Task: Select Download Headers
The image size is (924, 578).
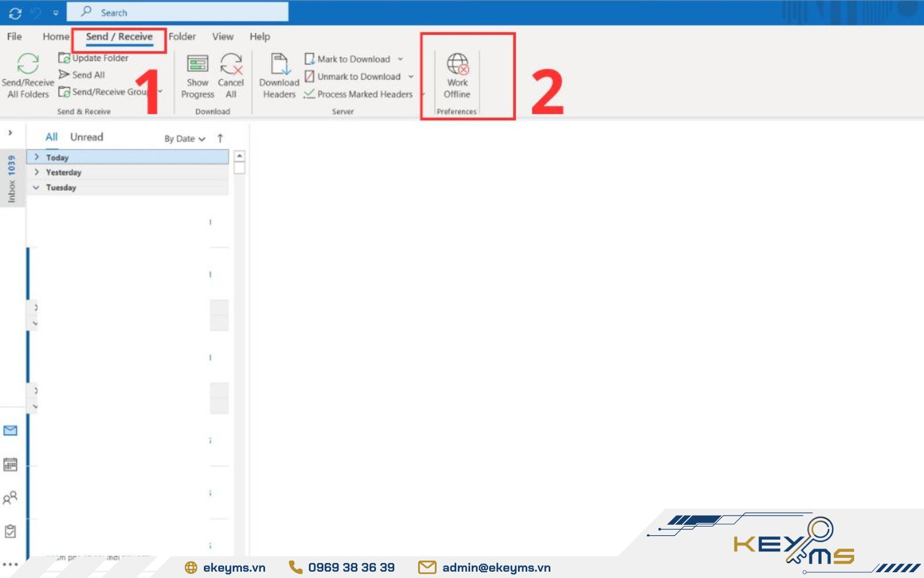Action: click(x=279, y=75)
